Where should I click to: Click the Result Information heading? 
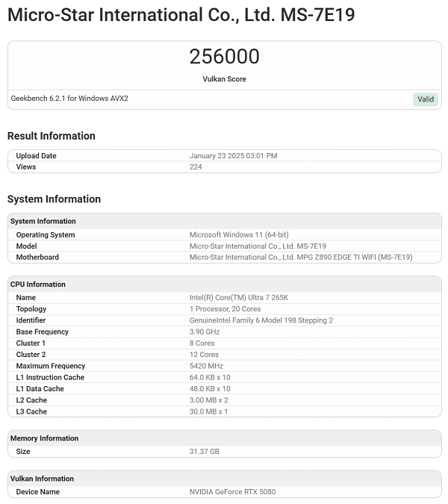coord(52,136)
